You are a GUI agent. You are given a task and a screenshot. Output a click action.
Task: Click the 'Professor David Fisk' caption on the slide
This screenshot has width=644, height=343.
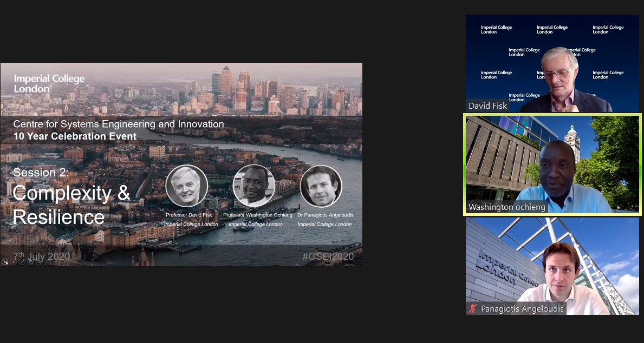point(189,215)
